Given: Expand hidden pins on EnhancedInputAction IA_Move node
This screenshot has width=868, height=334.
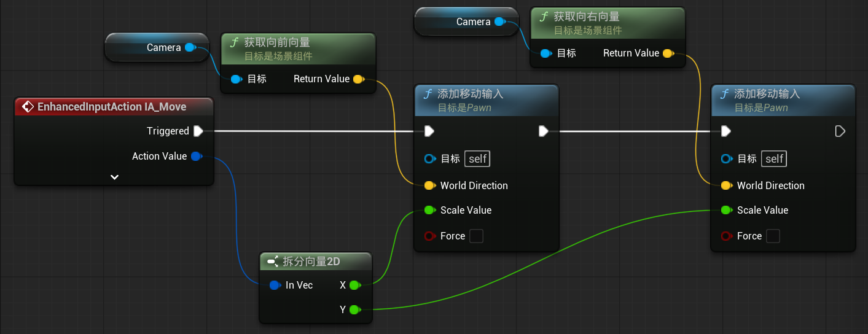Looking at the screenshot, I should (x=114, y=177).
